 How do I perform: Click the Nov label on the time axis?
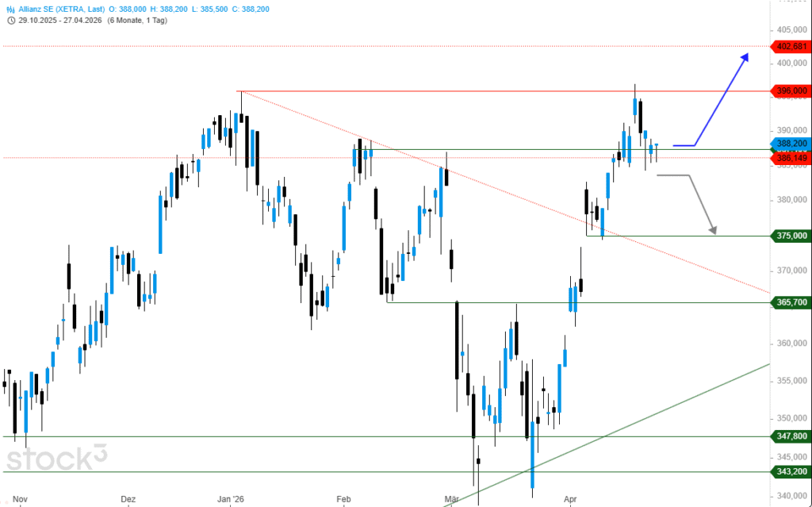(21, 499)
